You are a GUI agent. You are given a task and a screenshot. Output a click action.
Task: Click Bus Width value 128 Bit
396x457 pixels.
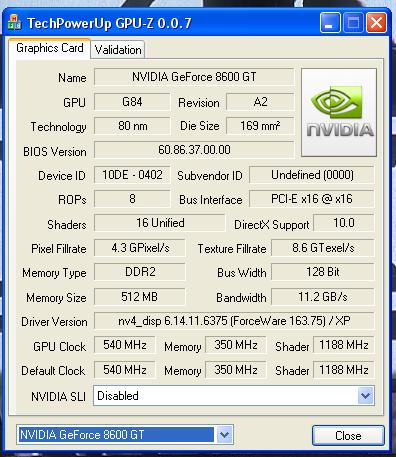pyautogui.click(x=323, y=272)
